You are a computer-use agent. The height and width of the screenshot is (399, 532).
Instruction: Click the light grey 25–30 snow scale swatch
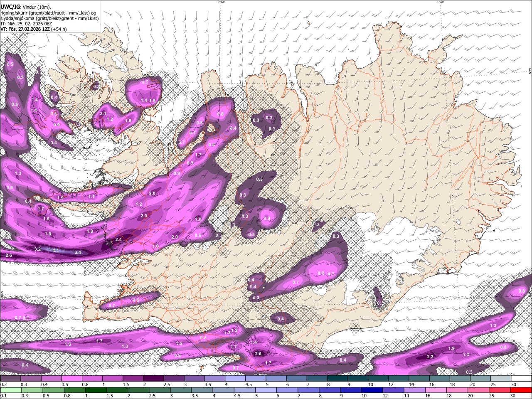(x=501, y=378)
